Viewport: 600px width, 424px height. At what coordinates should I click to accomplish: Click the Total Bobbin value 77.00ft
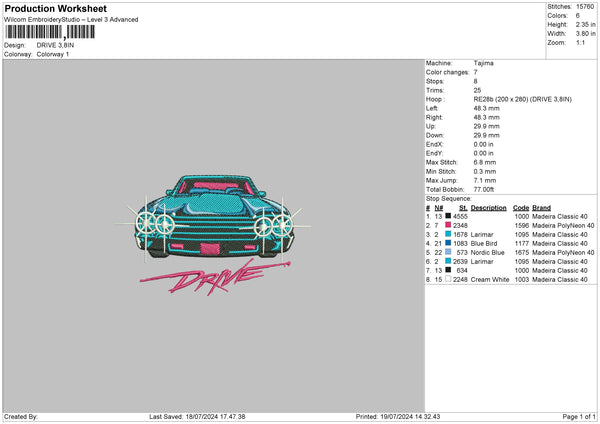click(x=483, y=189)
